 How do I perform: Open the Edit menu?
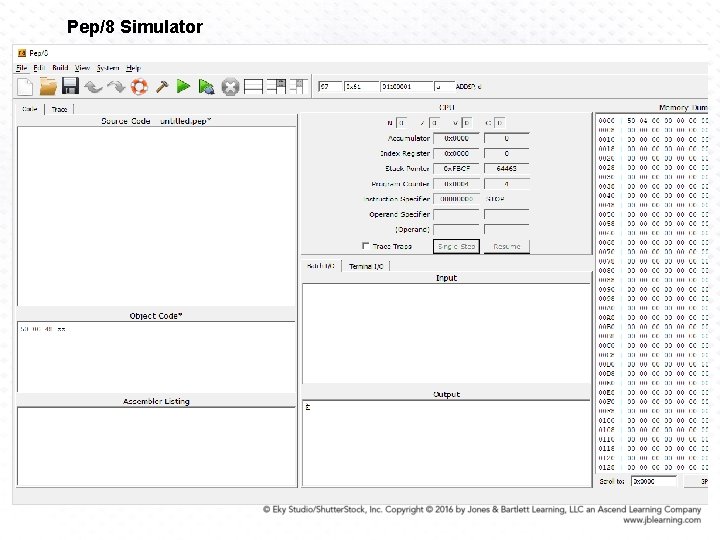(x=39, y=68)
